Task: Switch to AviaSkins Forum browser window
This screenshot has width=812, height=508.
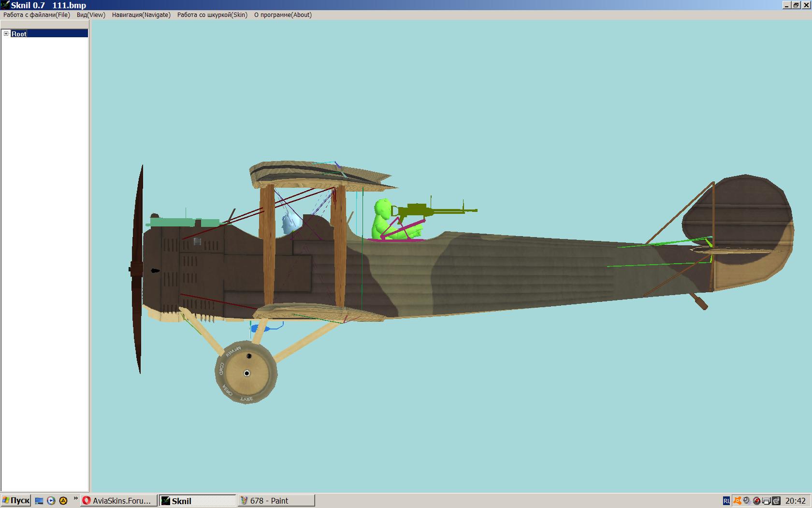Action: click(x=119, y=501)
